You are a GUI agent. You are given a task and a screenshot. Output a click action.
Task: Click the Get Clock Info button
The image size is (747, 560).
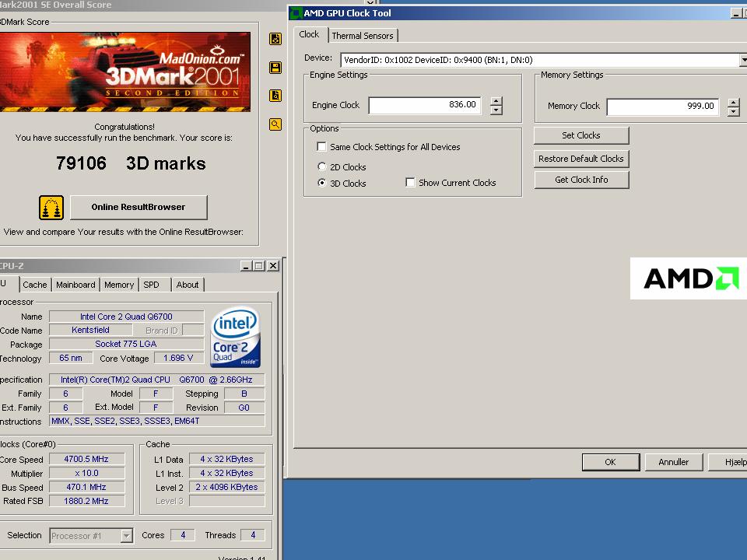[x=581, y=180]
